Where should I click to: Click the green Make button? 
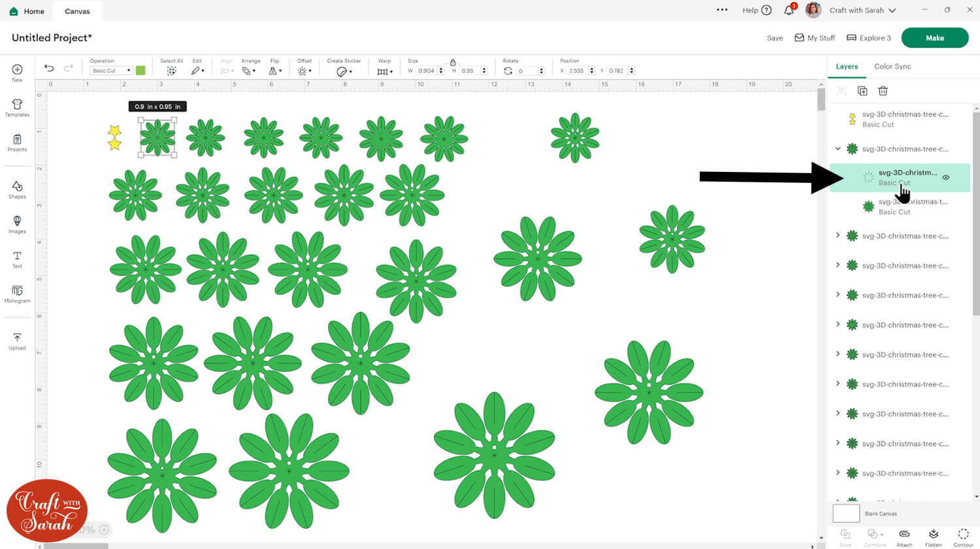coord(934,38)
